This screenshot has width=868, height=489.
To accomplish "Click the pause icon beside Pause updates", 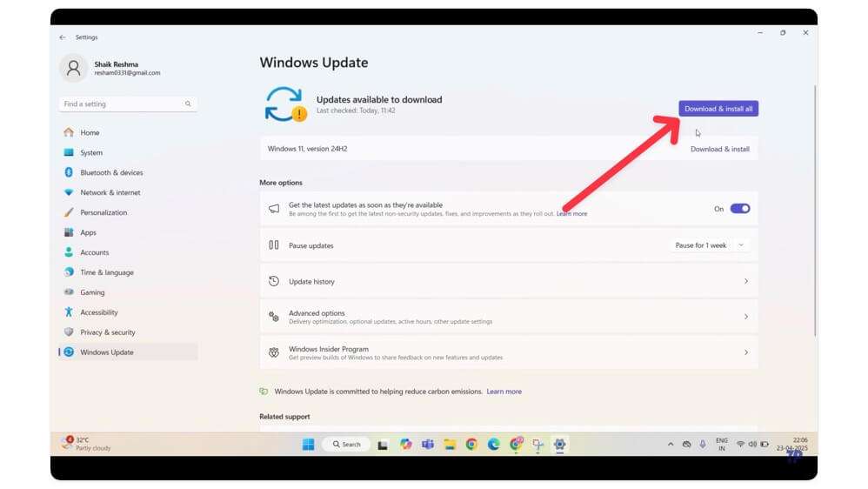I will coord(274,244).
